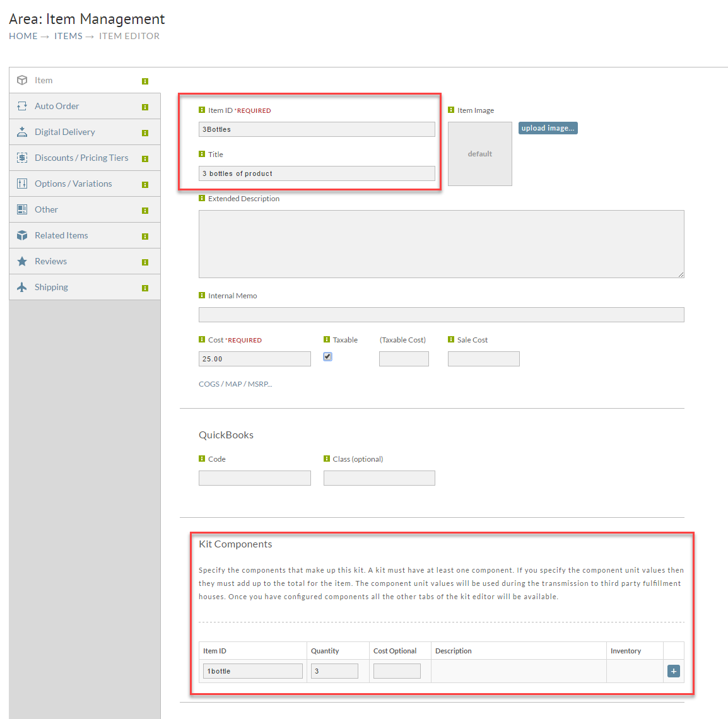The height and width of the screenshot is (719, 728).
Task: Click the Shipping airplane icon
Action: (22, 288)
